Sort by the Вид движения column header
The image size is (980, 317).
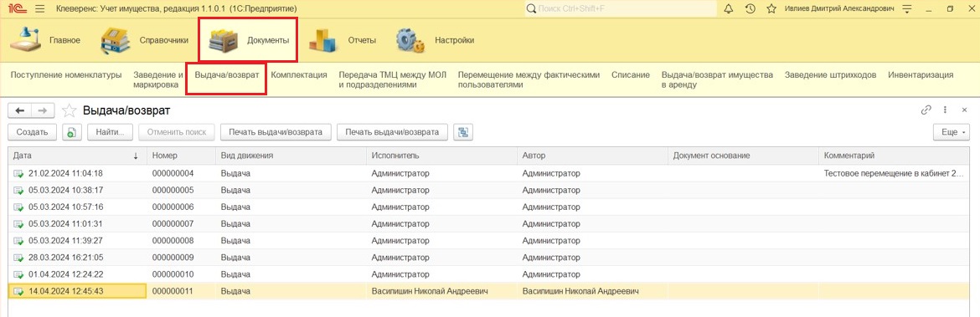pos(290,156)
